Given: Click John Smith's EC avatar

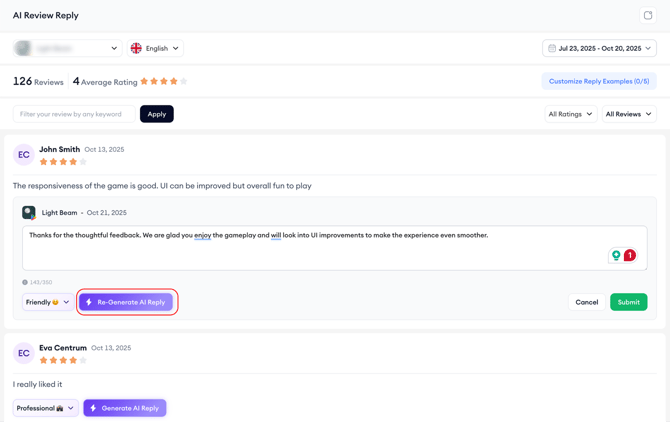Looking at the screenshot, I should pyautogui.click(x=24, y=155).
